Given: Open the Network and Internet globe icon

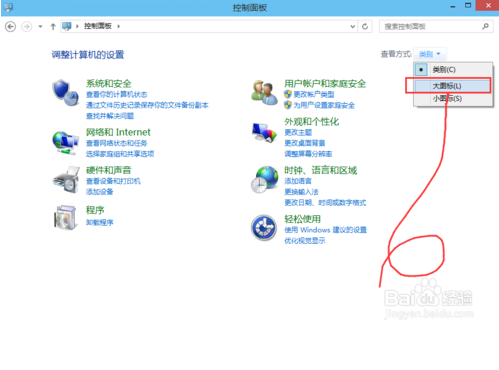Looking at the screenshot, I should coord(66,143).
